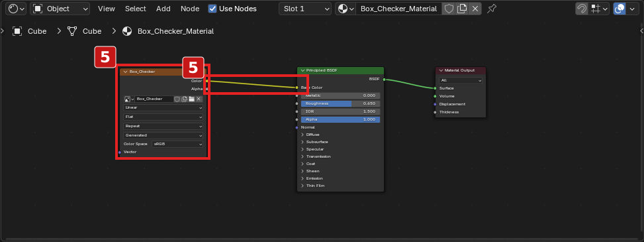The width and height of the screenshot is (644, 242).
Task: Open an image file using the folder icon
Action: click(191, 99)
